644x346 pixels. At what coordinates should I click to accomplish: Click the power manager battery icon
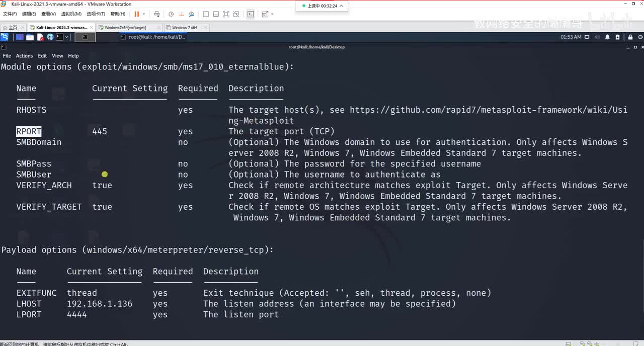(x=618, y=37)
